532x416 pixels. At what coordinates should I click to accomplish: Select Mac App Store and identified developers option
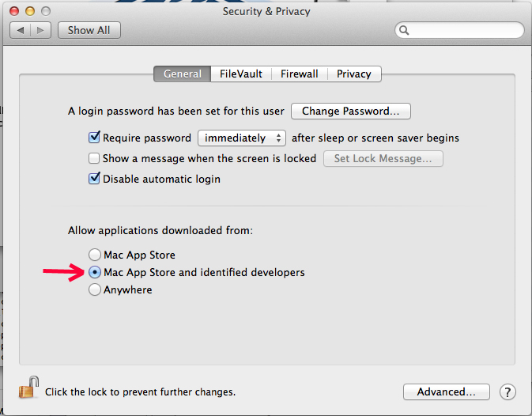95,272
